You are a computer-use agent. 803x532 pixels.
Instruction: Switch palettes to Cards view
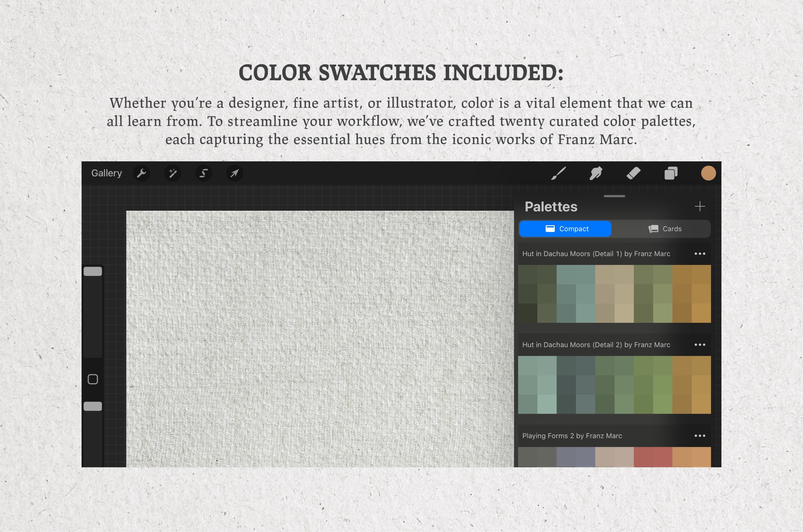pos(665,229)
